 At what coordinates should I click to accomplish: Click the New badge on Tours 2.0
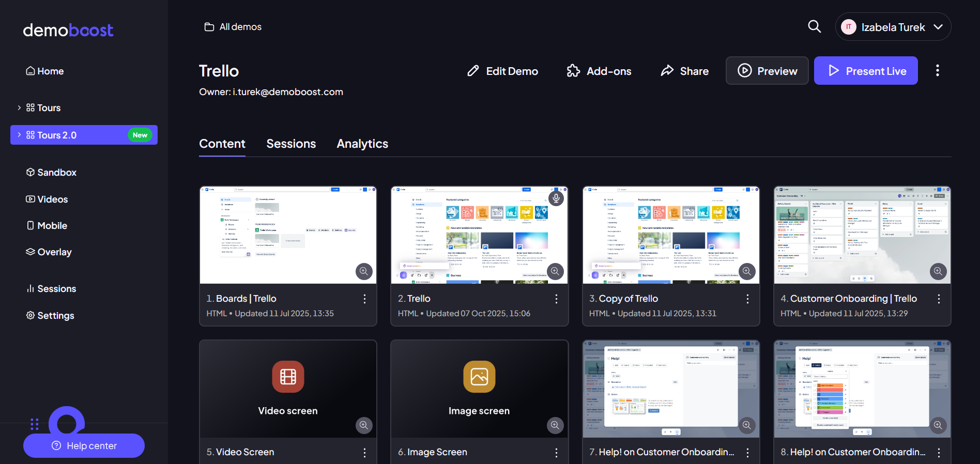pyautogui.click(x=140, y=135)
